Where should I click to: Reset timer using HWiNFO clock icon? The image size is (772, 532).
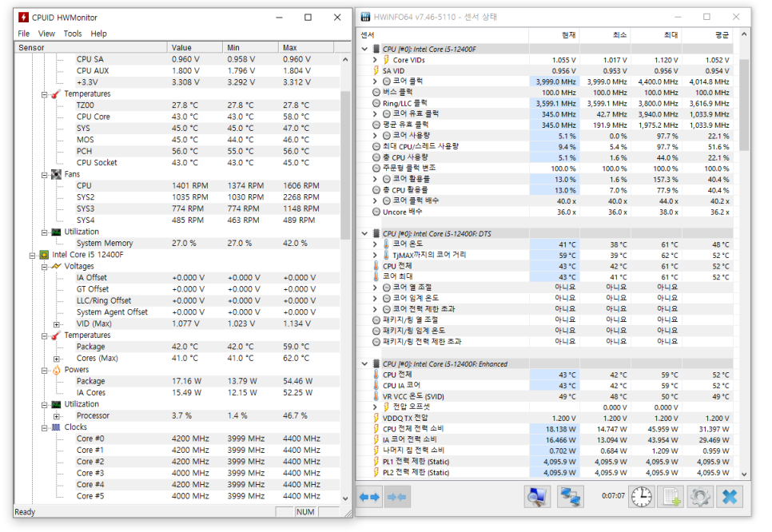(x=642, y=497)
